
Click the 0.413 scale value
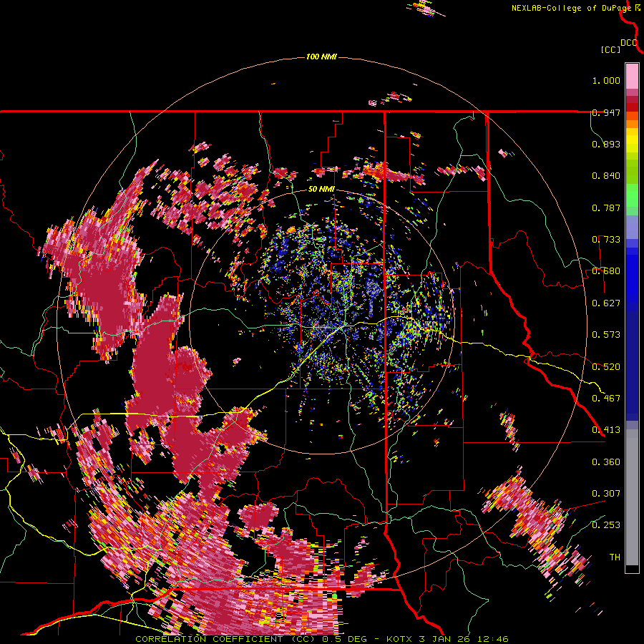coord(606,430)
